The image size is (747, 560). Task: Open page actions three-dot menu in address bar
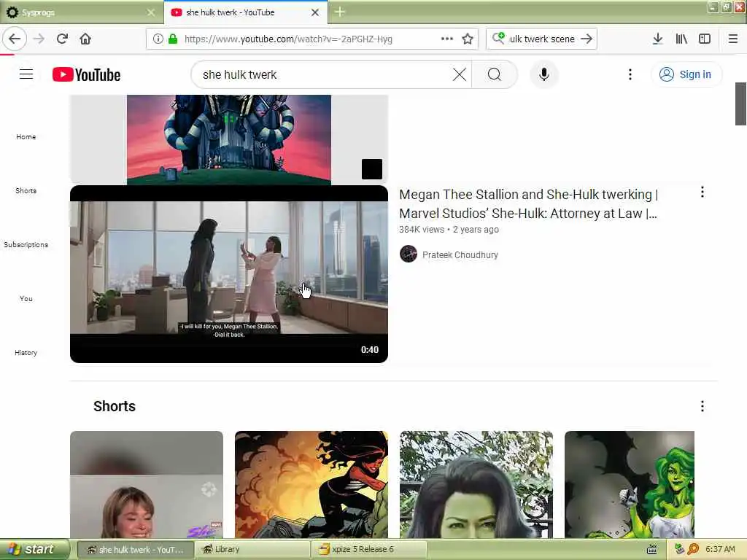click(x=447, y=39)
